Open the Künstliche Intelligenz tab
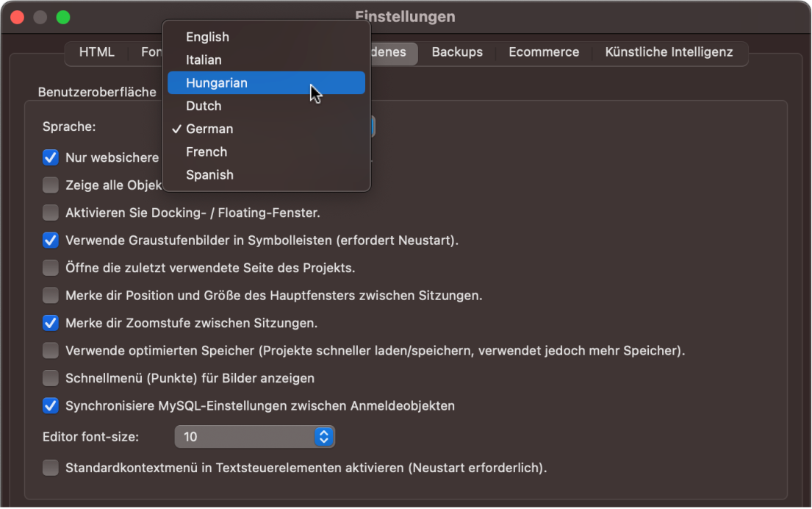812x509 pixels. [669, 52]
